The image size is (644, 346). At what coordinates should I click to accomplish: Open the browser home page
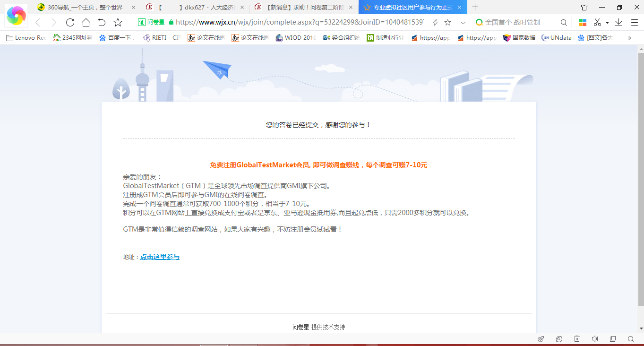click(x=86, y=22)
